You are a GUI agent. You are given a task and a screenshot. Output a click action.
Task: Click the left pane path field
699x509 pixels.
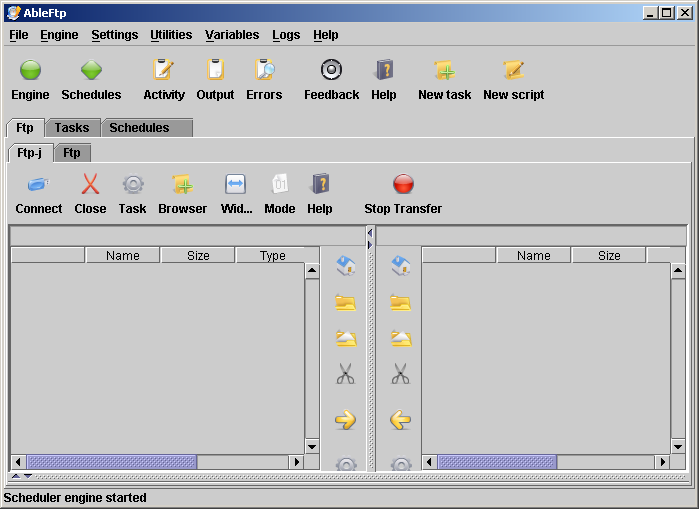tap(188, 236)
